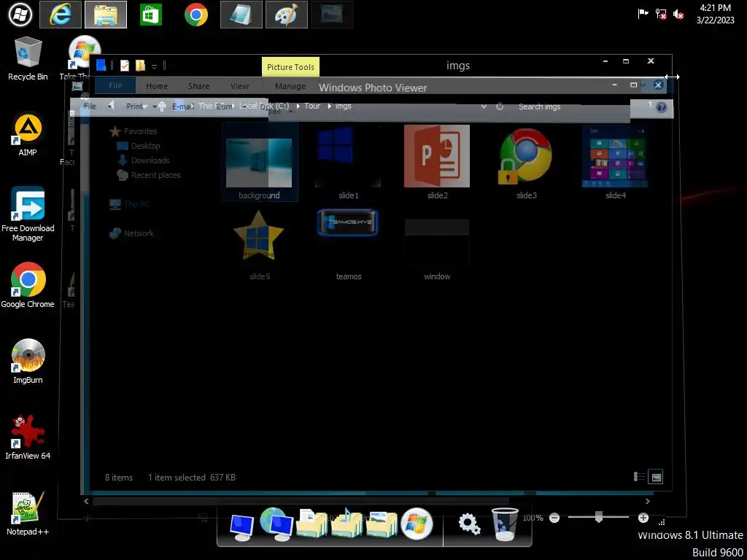
Task: Select Network in navigation pane
Action: (132, 233)
